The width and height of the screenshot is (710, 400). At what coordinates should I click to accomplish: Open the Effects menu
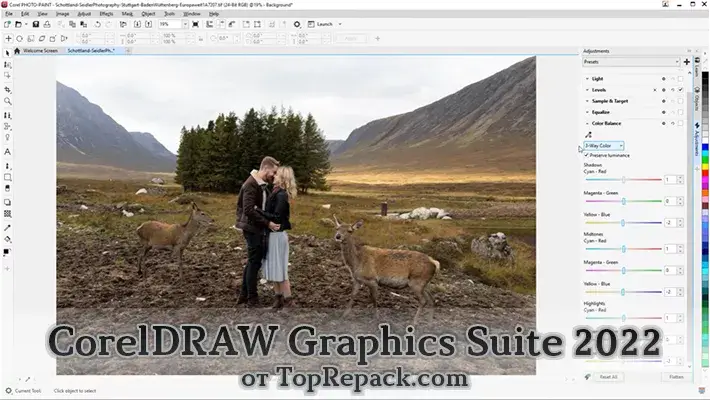106,14
